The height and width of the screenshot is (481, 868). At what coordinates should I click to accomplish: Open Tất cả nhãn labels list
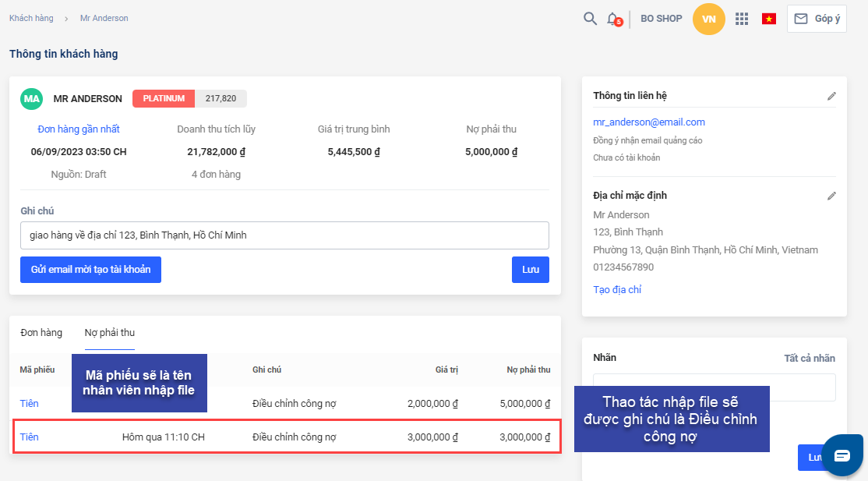point(809,359)
